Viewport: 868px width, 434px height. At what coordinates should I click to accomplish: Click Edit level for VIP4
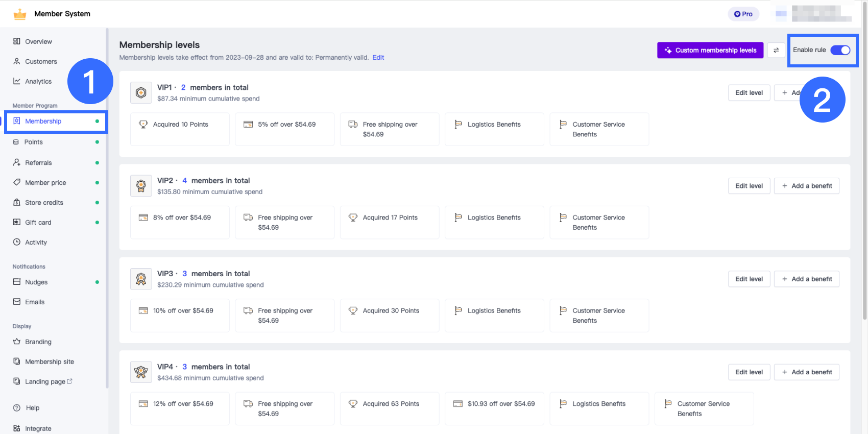749,372
